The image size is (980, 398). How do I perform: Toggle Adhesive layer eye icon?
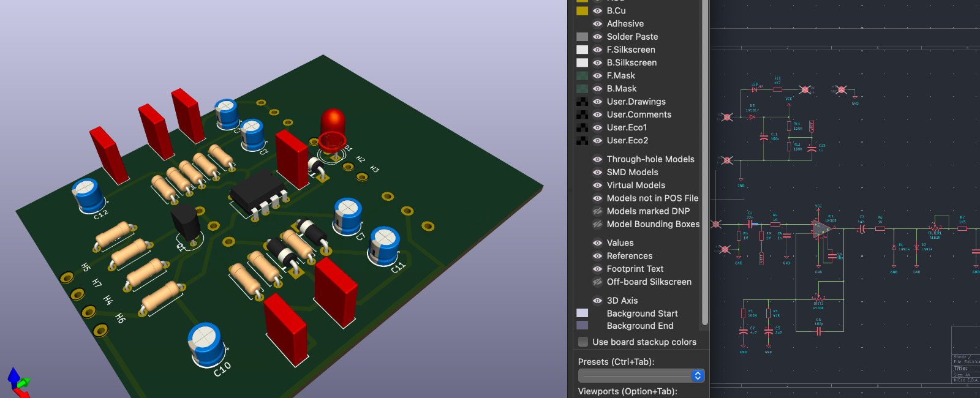click(597, 24)
